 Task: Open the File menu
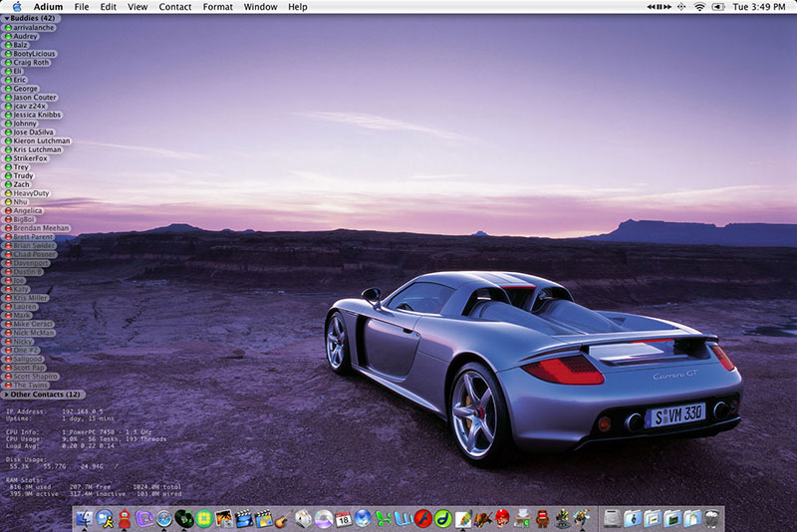point(82,7)
